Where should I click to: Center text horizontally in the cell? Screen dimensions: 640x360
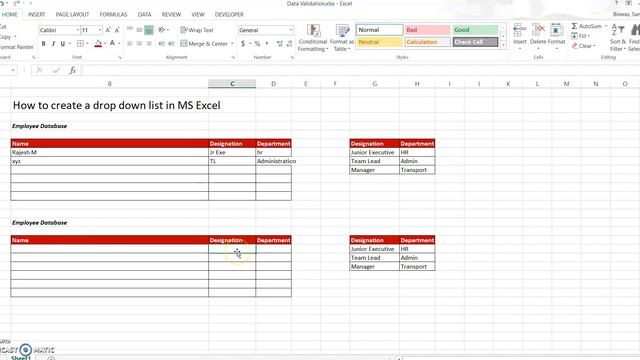pyautogui.click(x=139, y=44)
